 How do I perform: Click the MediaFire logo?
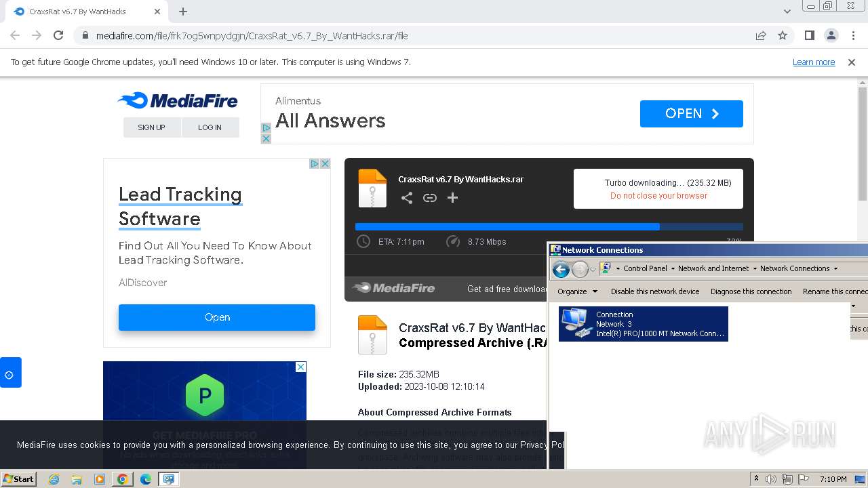[x=178, y=101]
